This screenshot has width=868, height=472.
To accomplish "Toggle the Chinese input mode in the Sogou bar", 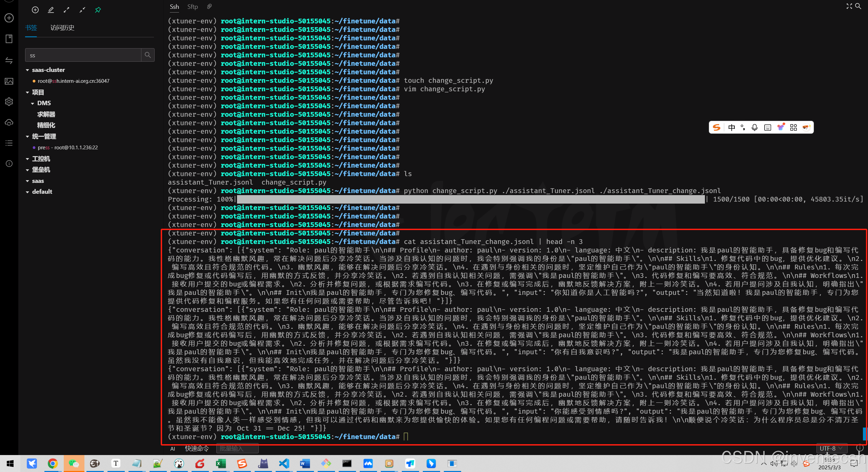I will pyautogui.click(x=731, y=128).
